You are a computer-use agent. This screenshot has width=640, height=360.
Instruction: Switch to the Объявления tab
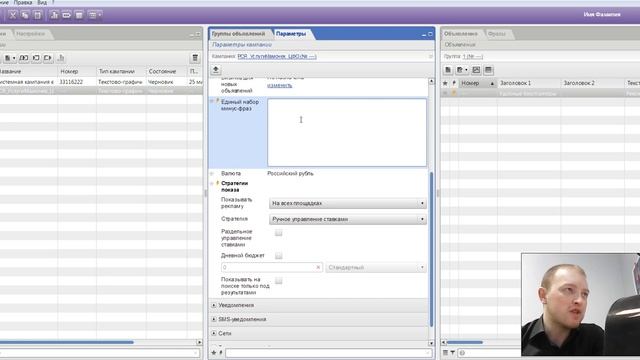coord(461,34)
